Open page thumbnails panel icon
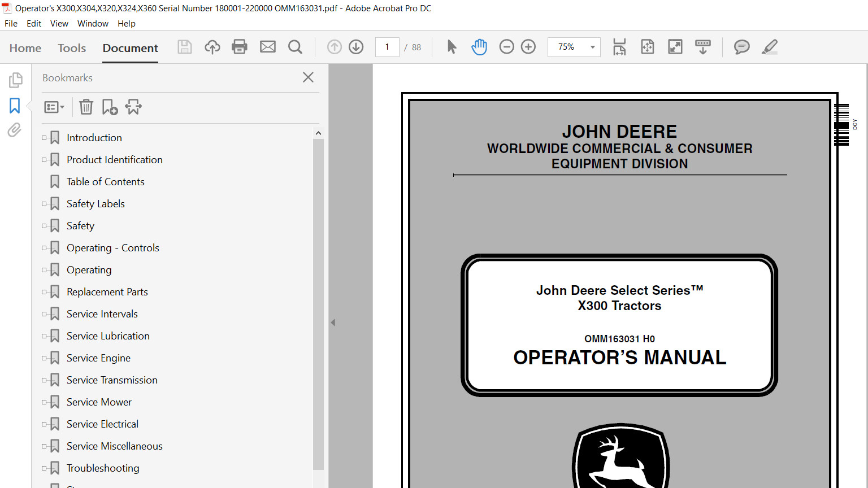 15,80
